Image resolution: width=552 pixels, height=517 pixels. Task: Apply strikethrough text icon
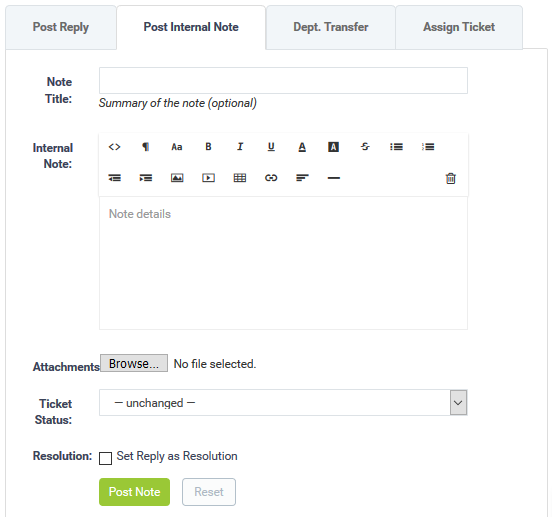click(x=365, y=147)
